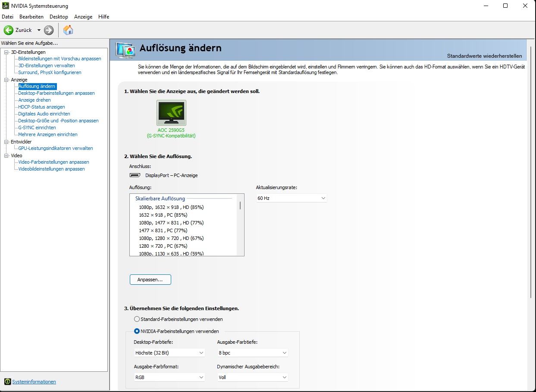The width and height of the screenshot is (536, 392).
Task: Select NVIDIA-Farbeinstellungen verwenden radio button
Action: [137, 331]
